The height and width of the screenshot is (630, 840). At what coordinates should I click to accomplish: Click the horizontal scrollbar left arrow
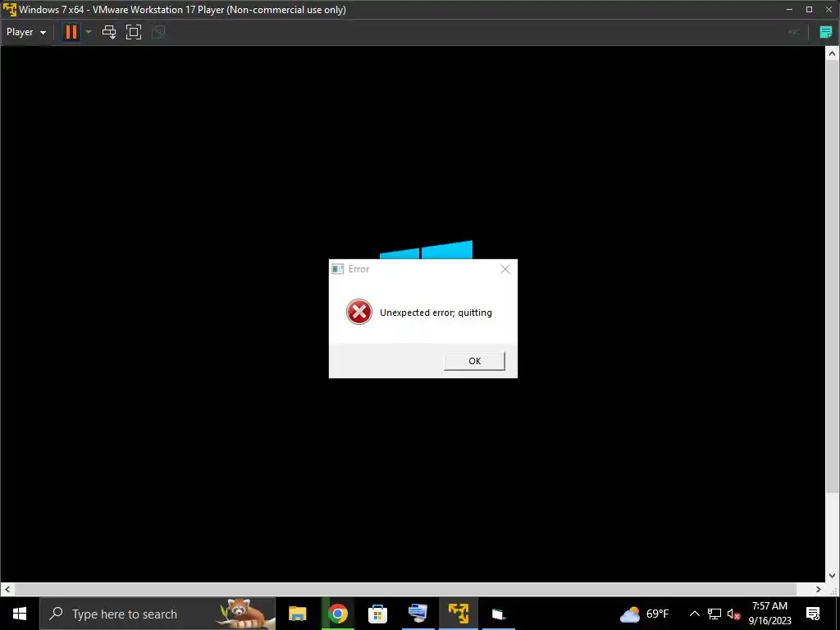point(7,589)
